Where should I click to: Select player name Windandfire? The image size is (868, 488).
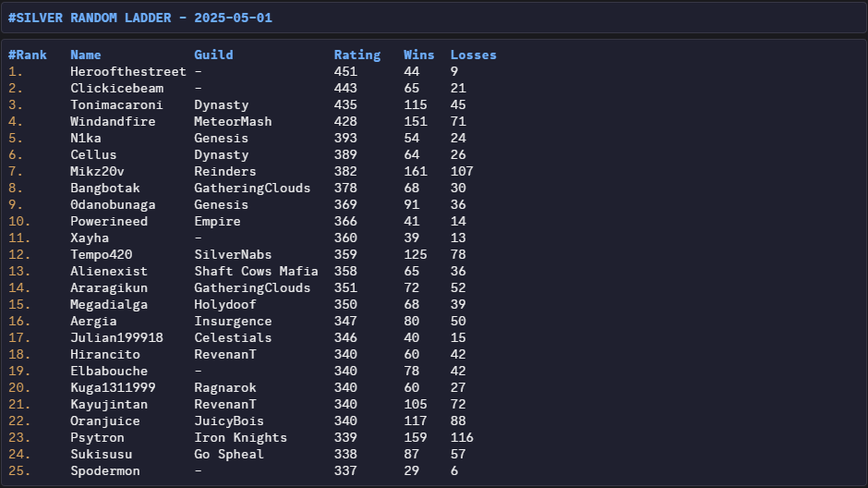point(113,121)
